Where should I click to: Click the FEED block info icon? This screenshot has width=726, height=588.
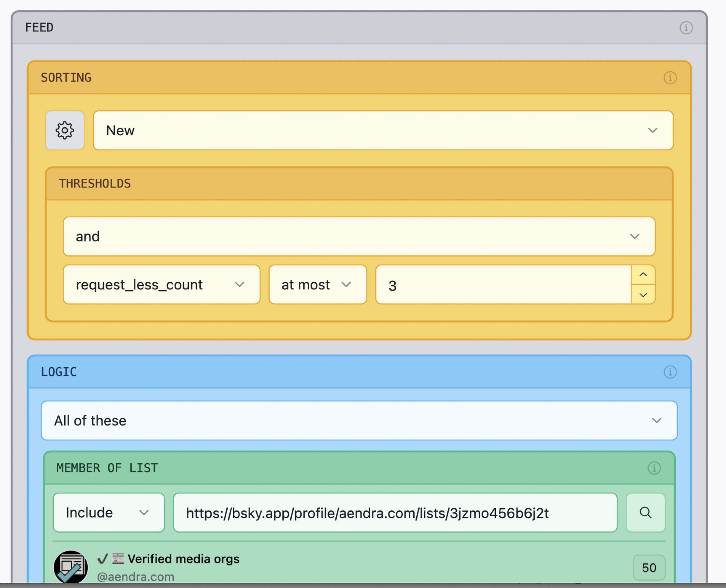pyautogui.click(x=686, y=28)
